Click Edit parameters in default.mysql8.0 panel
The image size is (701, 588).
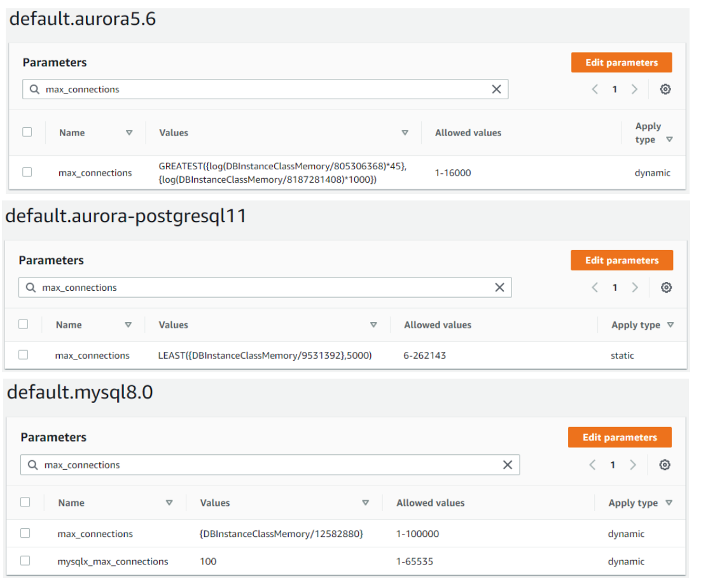(x=620, y=437)
